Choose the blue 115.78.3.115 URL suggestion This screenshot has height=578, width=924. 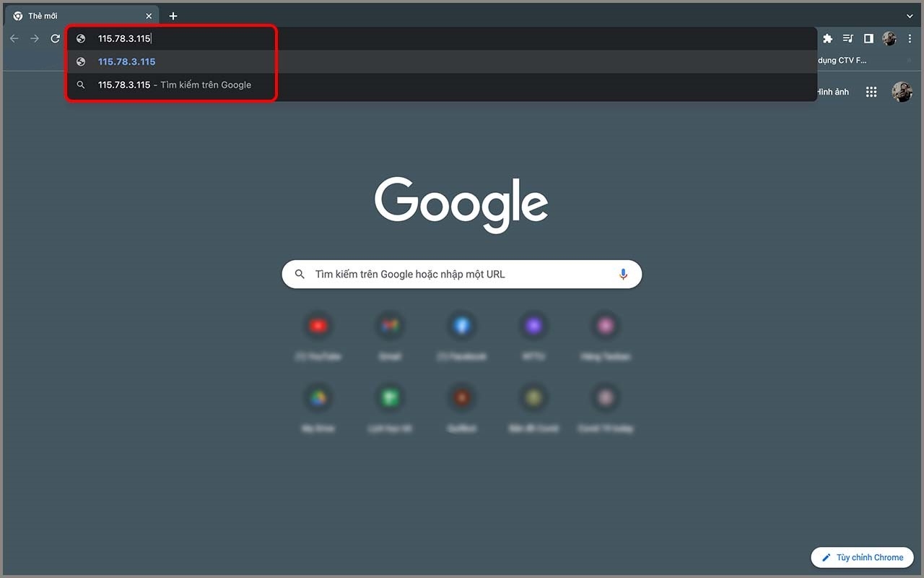pyautogui.click(x=442, y=61)
